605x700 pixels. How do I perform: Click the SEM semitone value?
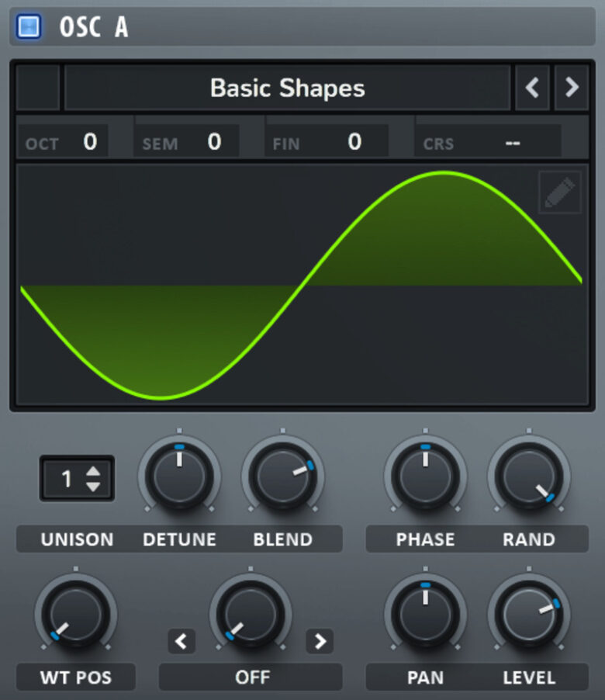(x=214, y=142)
